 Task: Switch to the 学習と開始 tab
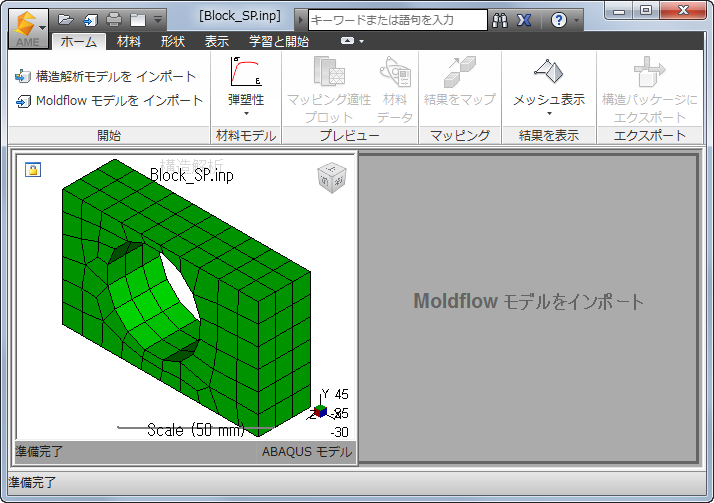(x=279, y=42)
